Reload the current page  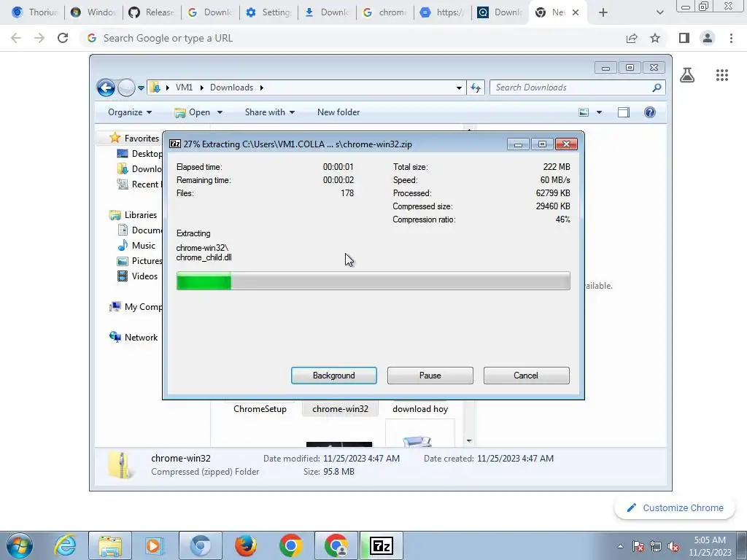click(63, 38)
